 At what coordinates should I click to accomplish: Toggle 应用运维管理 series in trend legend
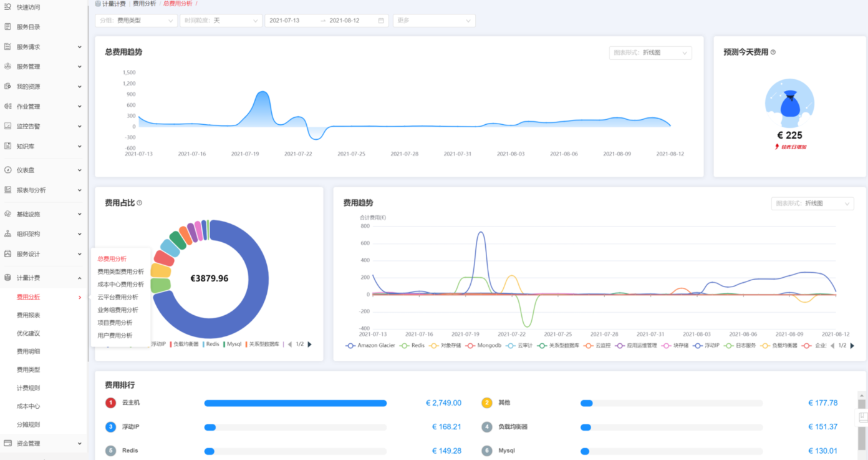click(636, 345)
